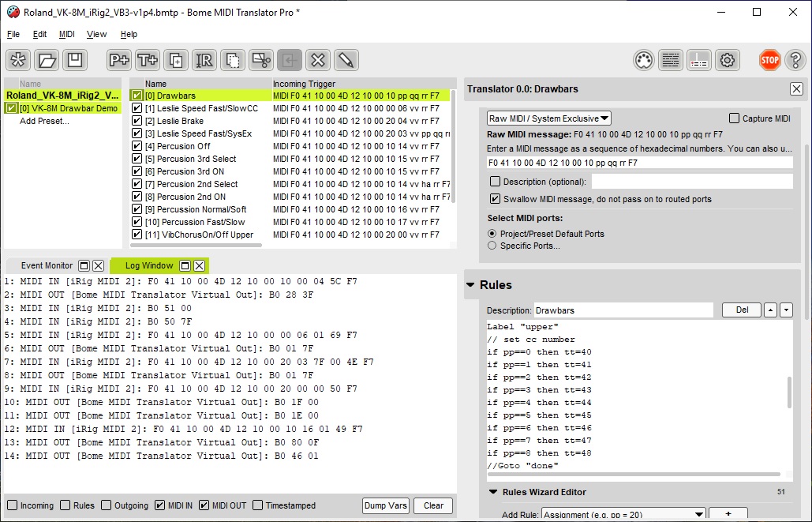
Task: Open the Edit menu
Action: (x=40, y=34)
